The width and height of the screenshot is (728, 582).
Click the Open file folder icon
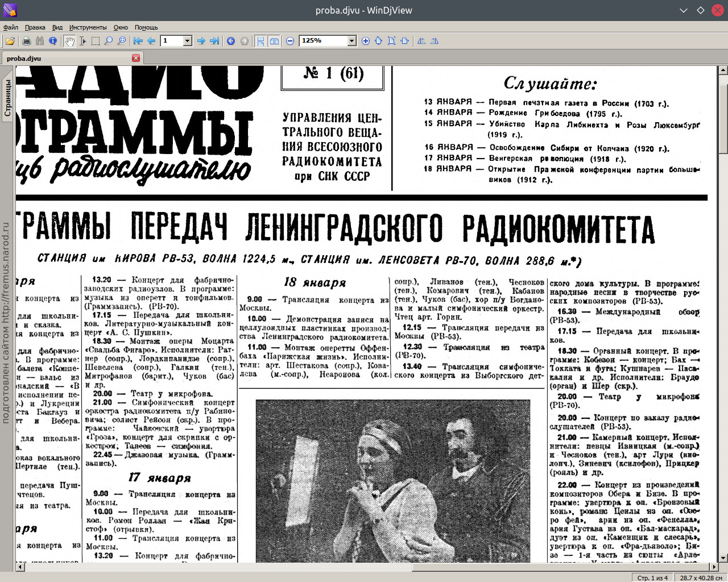tap(10, 41)
